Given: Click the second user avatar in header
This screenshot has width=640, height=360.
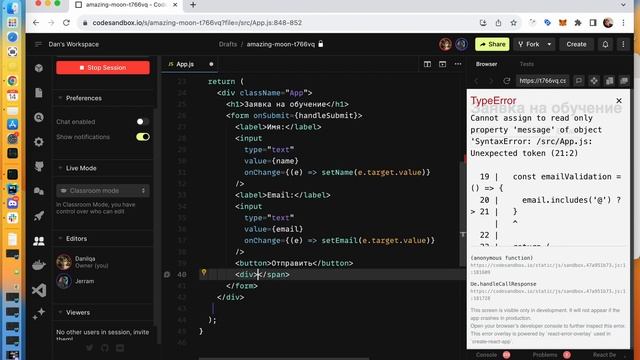Looking at the screenshot, I should pos(462,44).
